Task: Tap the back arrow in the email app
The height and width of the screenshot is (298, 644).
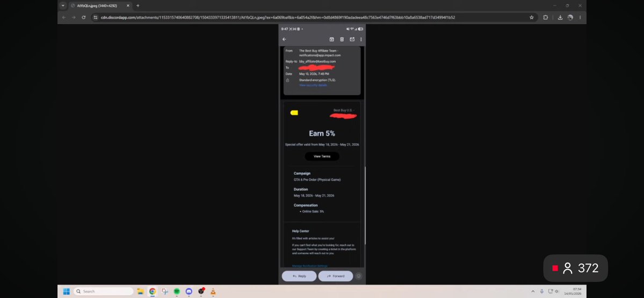Action: tap(284, 39)
